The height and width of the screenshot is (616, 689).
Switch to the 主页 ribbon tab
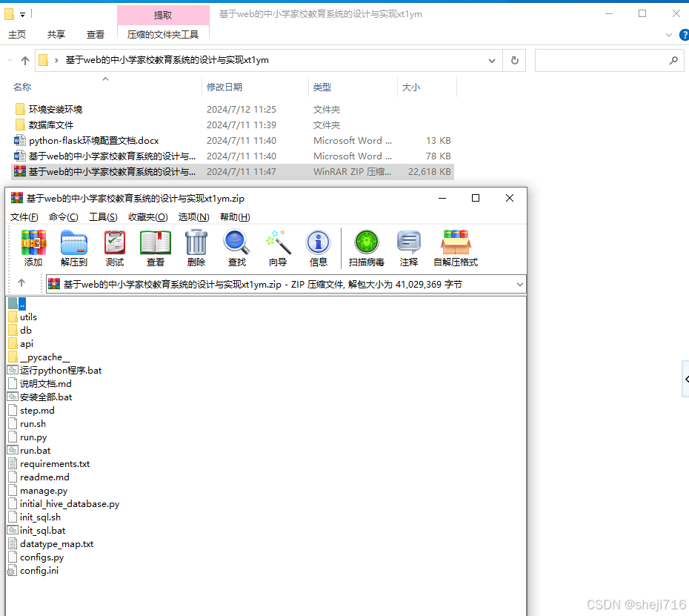pyautogui.click(x=17, y=34)
